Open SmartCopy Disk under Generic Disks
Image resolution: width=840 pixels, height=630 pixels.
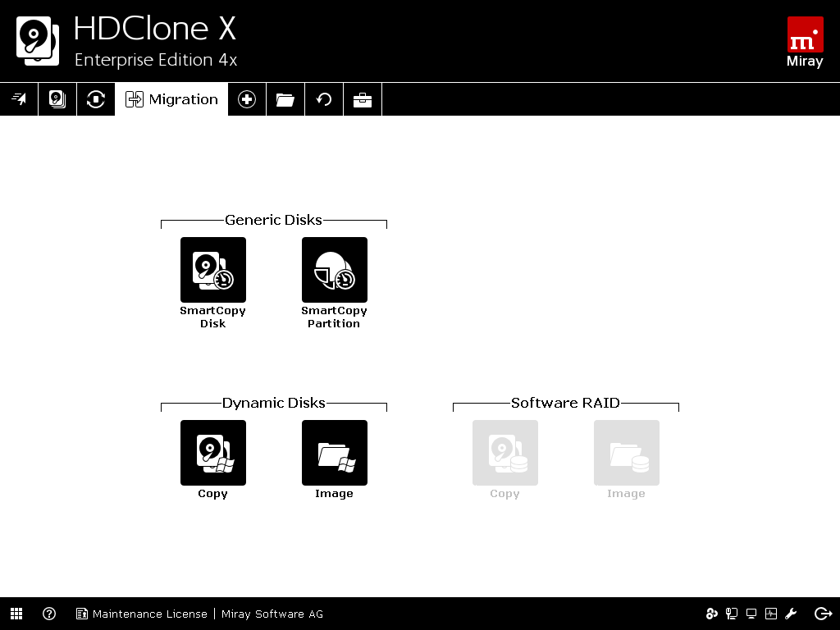213,270
